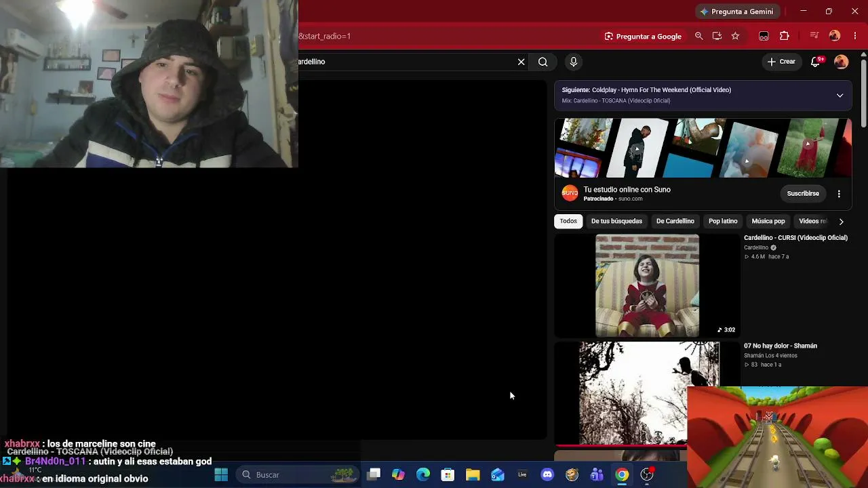Click the 'Shamán Los 4 vientos' channel text
868x488 pixels.
coord(770,356)
